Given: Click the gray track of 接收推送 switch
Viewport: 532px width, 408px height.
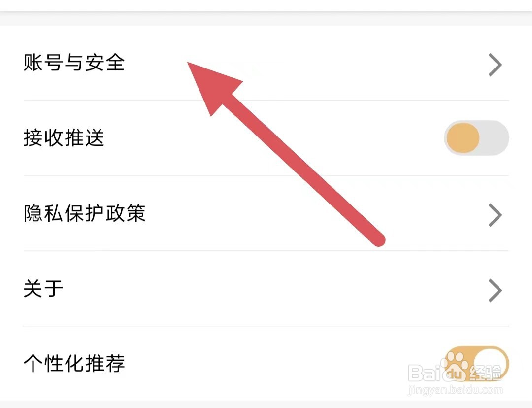Looking at the screenshot, I should point(495,138).
